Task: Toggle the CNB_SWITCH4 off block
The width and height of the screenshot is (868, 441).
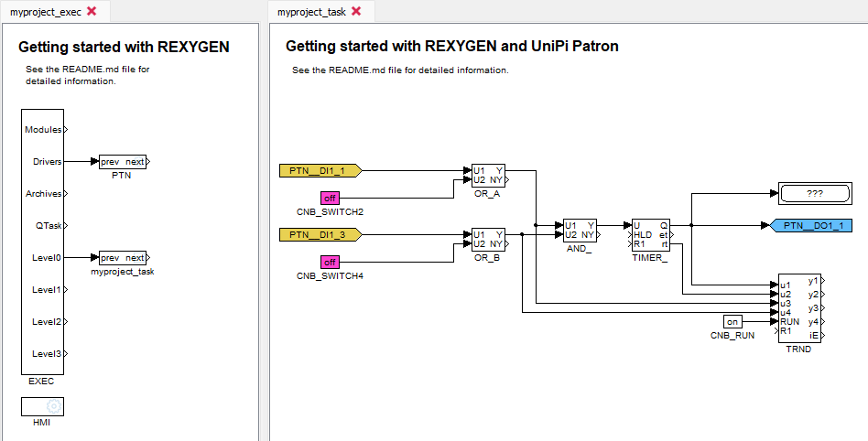Action: [x=330, y=262]
